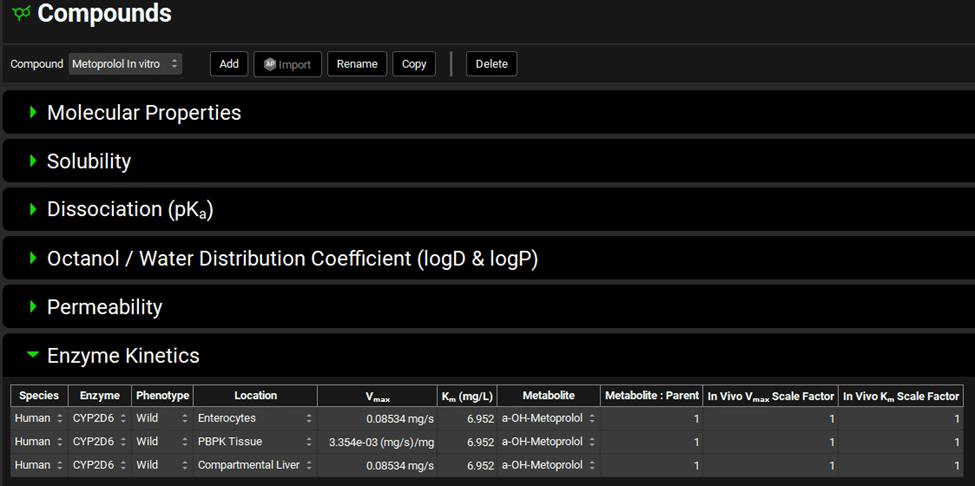Expand the Dissociation (pKa) section

130,210
